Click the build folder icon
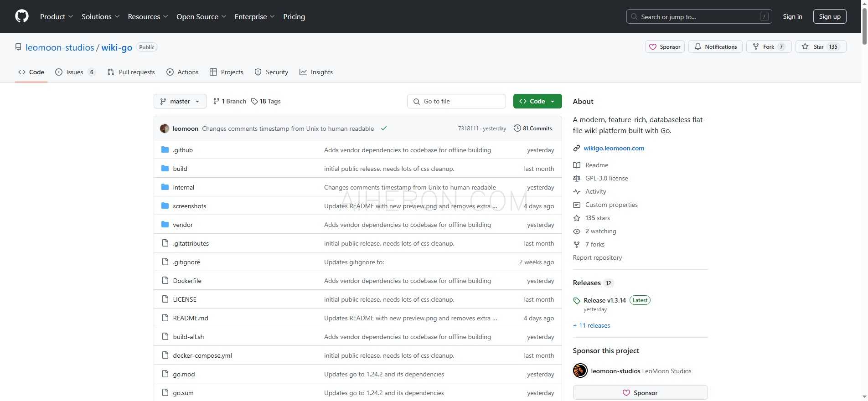 [165, 169]
